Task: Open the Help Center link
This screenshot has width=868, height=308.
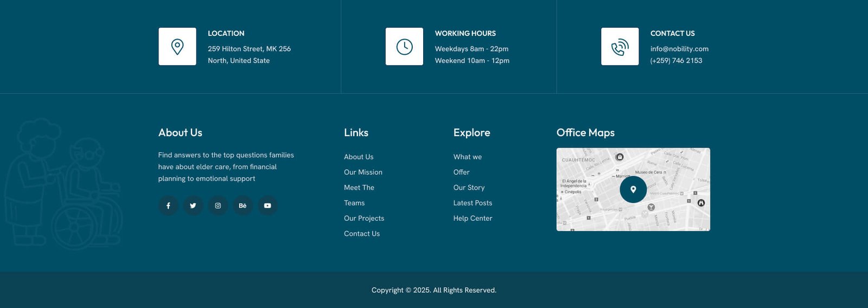Action: coord(473,218)
